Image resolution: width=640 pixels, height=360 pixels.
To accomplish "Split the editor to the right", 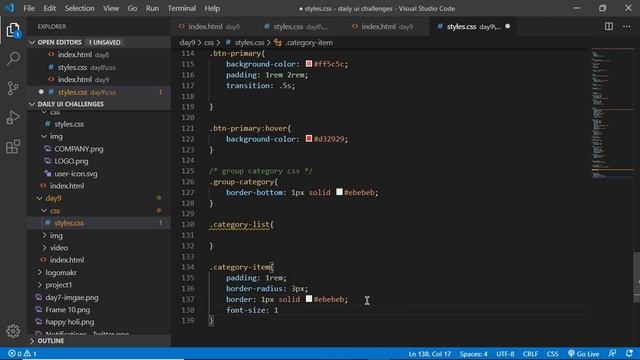I will click(609, 27).
